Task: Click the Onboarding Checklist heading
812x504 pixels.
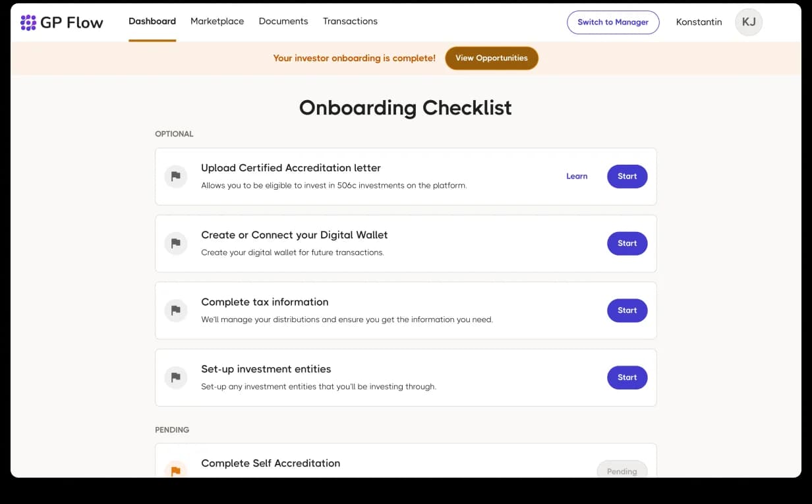Action: coord(405,107)
